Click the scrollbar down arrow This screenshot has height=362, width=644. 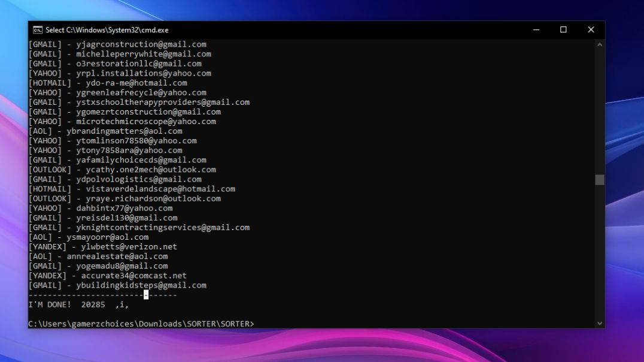[600, 323]
